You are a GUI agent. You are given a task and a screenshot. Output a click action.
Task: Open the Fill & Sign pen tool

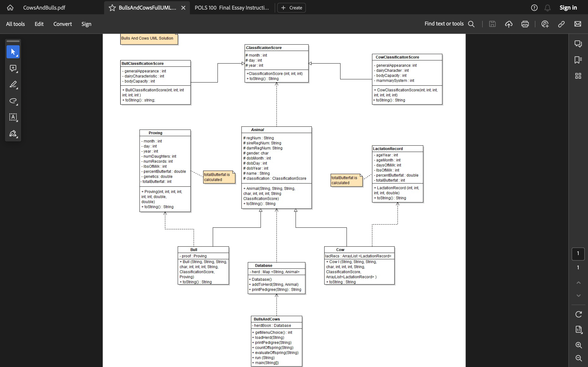click(13, 134)
